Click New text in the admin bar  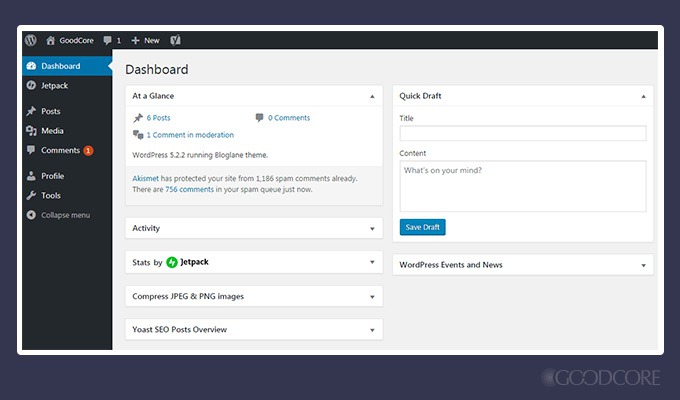pos(152,40)
